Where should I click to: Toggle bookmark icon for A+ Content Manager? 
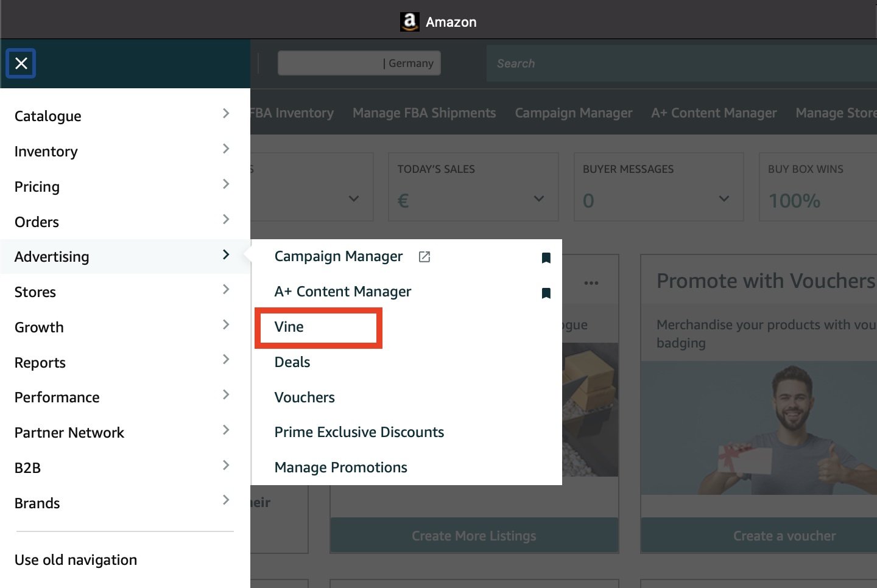coord(546,293)
